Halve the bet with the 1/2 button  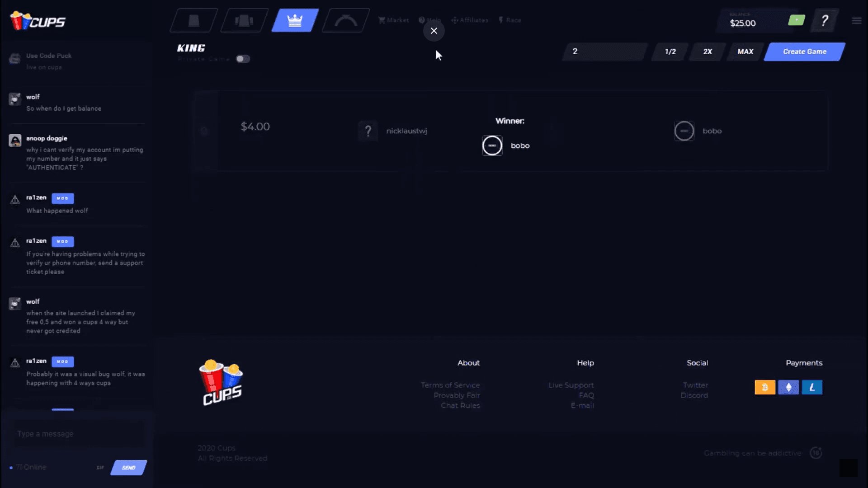(670, 52)
